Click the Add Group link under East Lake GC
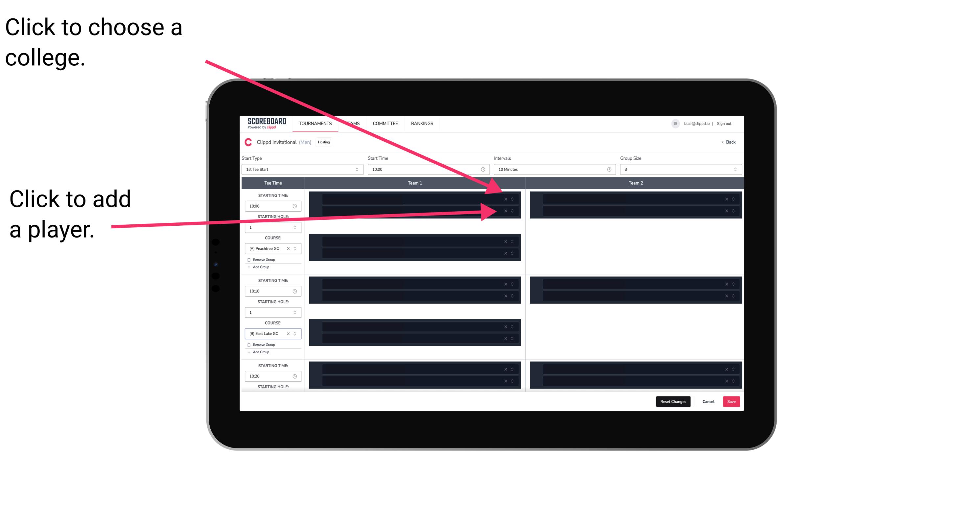980x527 pixels. (x=260, y=353)
